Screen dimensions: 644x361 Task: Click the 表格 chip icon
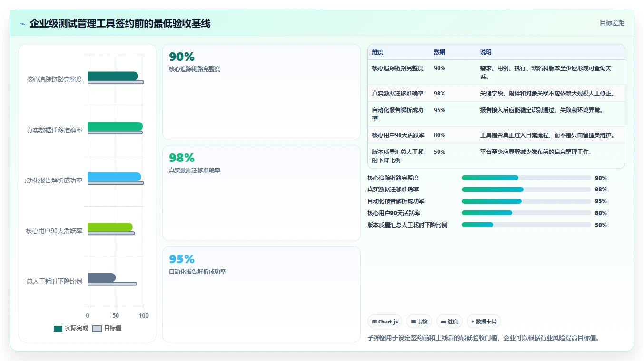click(414, 322)
